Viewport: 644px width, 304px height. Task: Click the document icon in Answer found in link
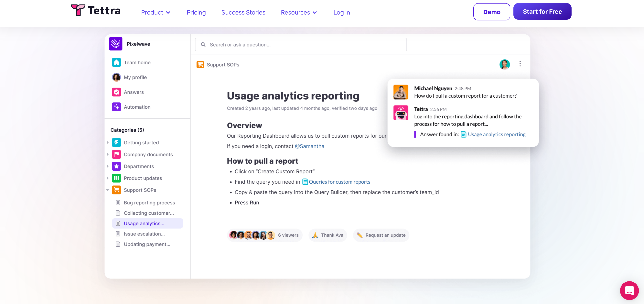coord(463,135)
